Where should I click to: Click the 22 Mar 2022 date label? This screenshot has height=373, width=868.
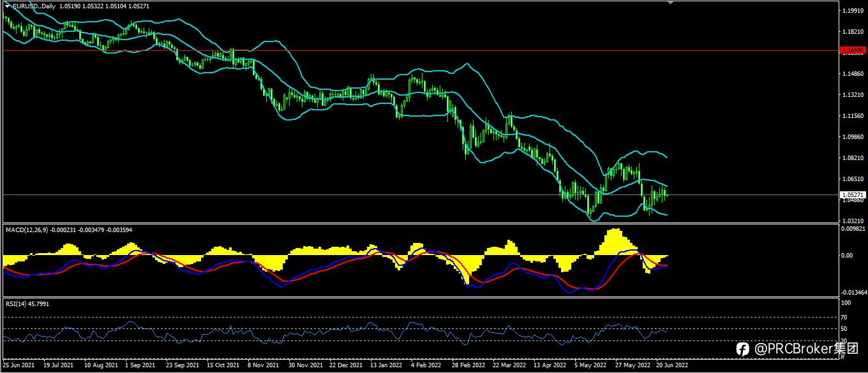point(510,366)
